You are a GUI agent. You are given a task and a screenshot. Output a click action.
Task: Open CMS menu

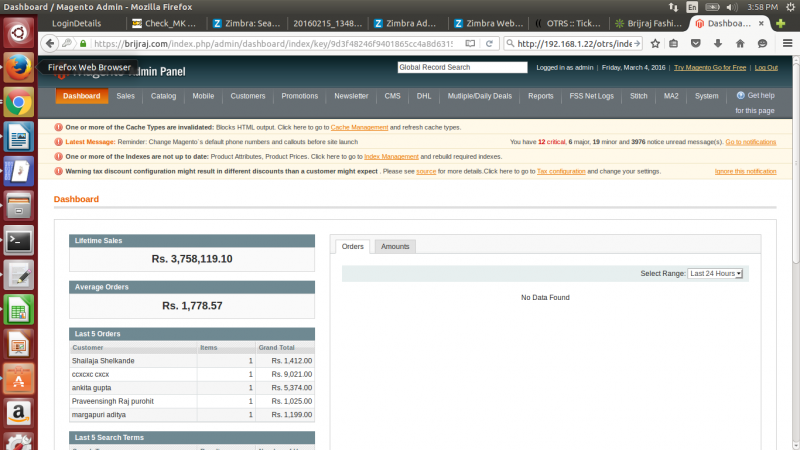(392, 96)
